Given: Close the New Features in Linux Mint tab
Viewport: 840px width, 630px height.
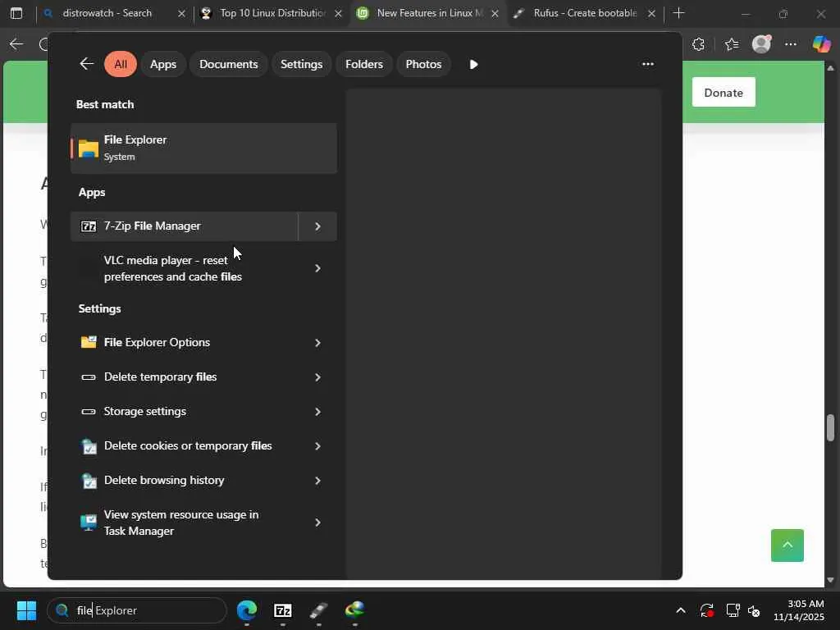Looking at the screenshot, I should 495,13.
